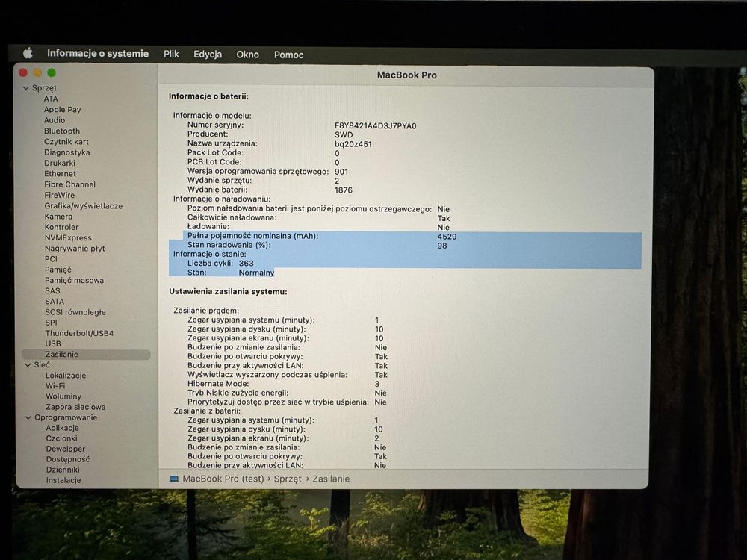Viewport: 747px width, 560px height.
Task: Click the Stan value Normalny
Action: click(x=256, y=273)
